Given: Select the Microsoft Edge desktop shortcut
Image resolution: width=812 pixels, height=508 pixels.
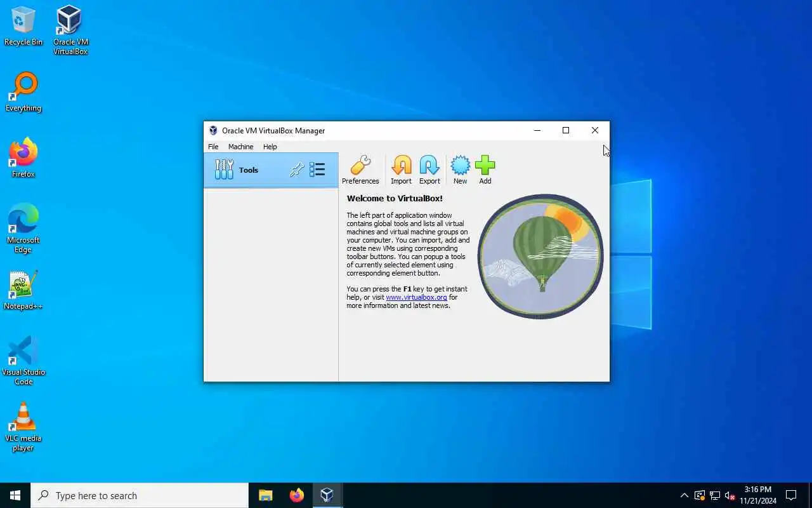Looking at the screenshot, I should [x=23, y=228].
